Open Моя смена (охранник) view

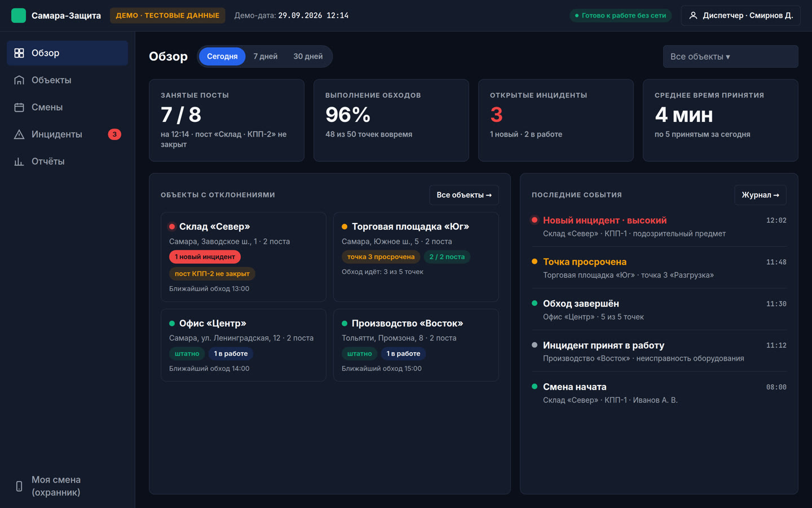coord(68,486)
